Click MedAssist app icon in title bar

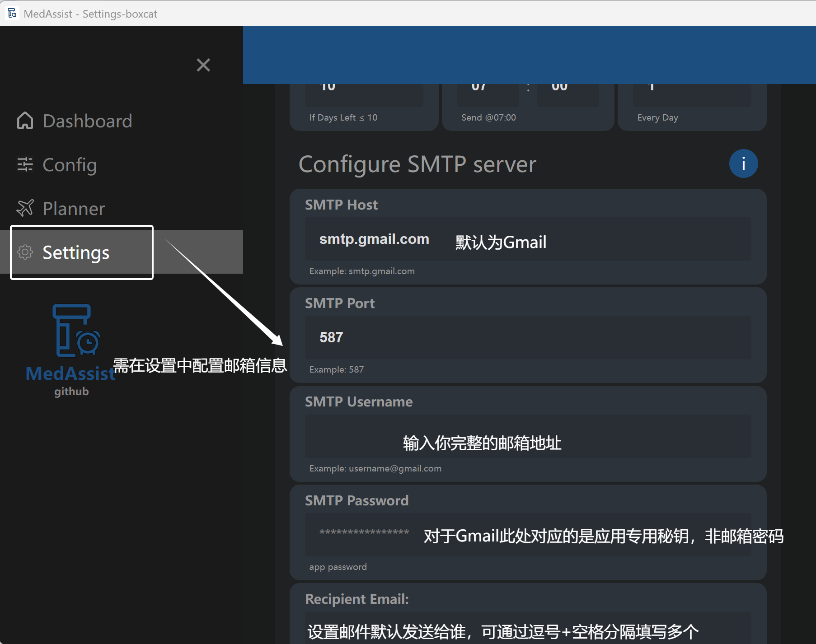(12, 13)
